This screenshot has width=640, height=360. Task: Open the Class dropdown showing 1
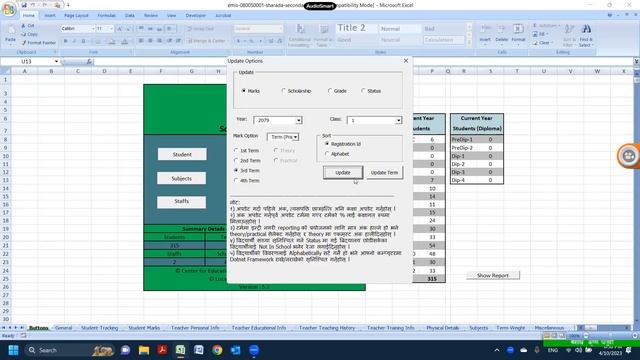coord(398,120)
